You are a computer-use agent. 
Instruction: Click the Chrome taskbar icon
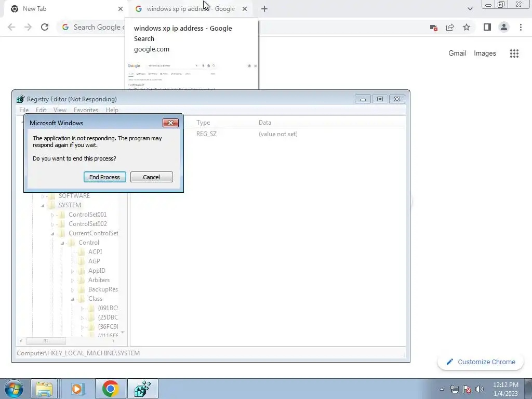tap(110, 389)
